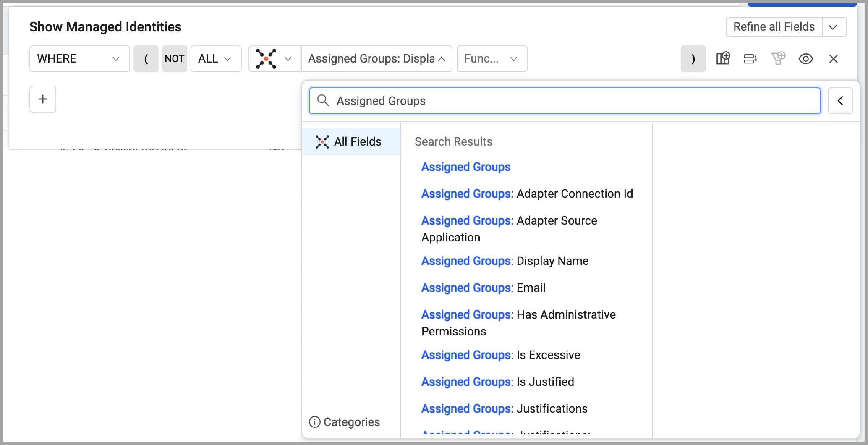Click the Assigned Groups search input

tap(565, 101)
